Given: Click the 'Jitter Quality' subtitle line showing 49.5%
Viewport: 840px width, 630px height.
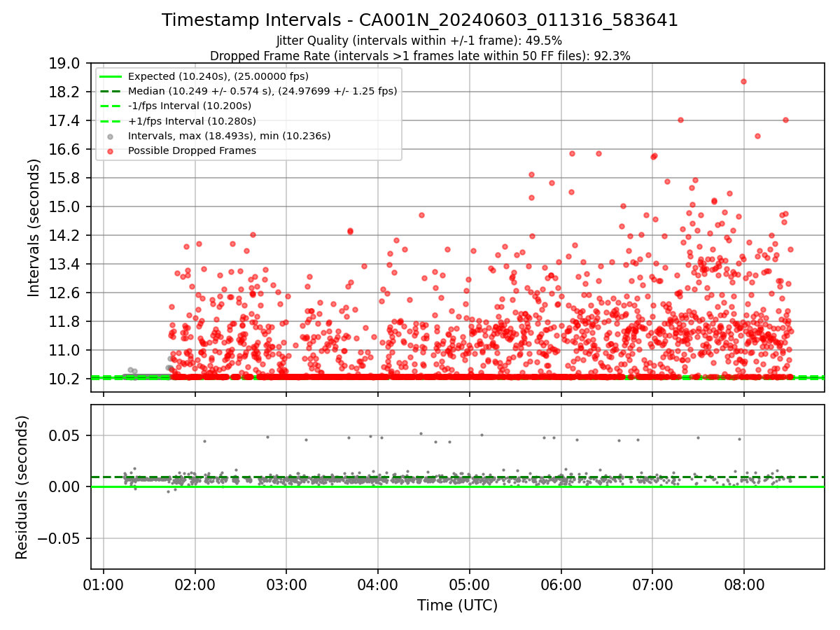Looking at the screenshot, I should (x=419, y=41).
